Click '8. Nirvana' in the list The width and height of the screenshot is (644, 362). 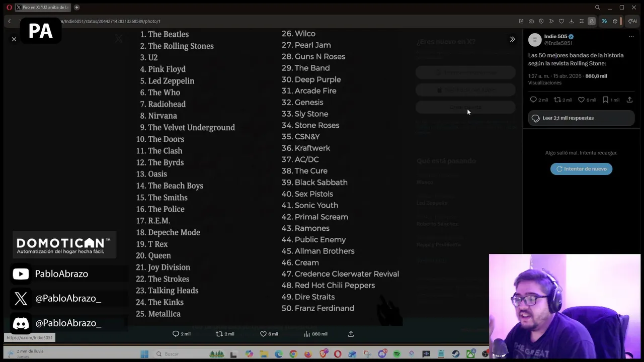pyautogui.click(x=158, y=116)
